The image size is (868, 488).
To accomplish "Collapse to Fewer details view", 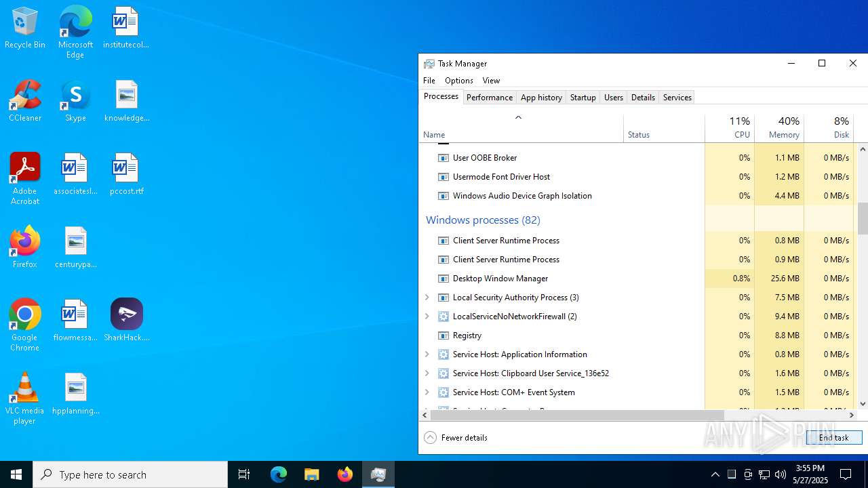I will (x=456, y=438).
